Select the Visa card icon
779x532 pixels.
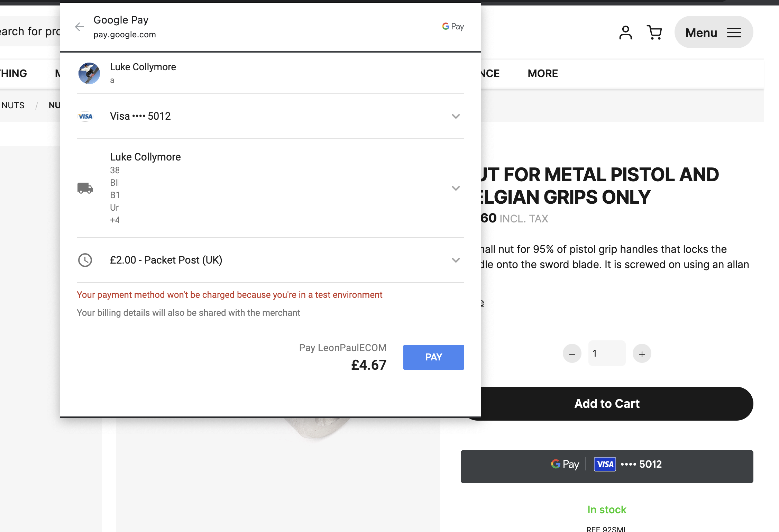tap(85, 116)
